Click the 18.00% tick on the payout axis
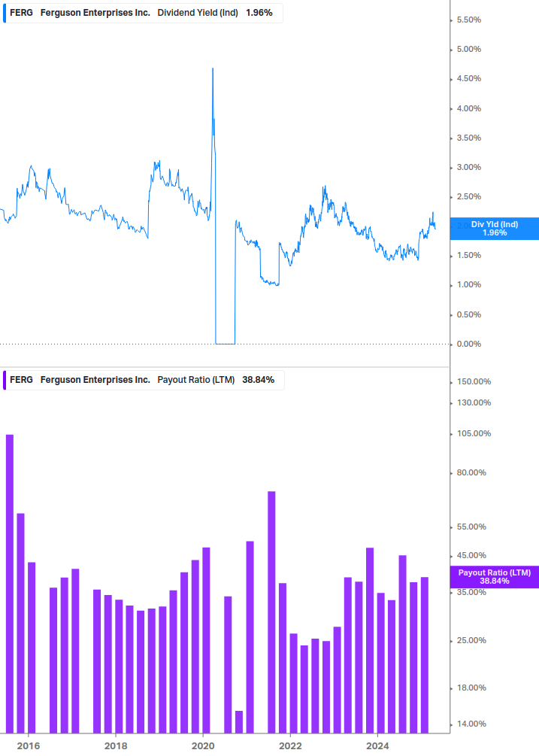This screenshot has height=756, width=539. click(471, 688)
